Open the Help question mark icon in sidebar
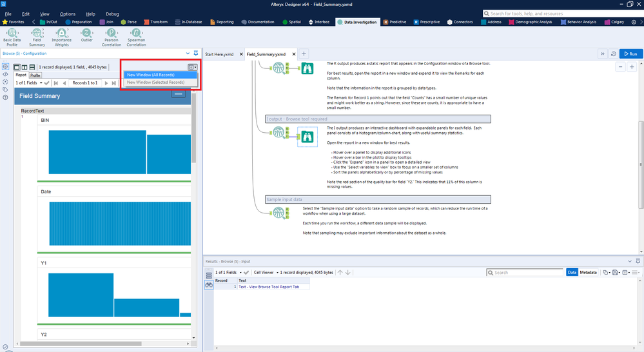This screenshot has height=352, width=644. coord(5,97)
